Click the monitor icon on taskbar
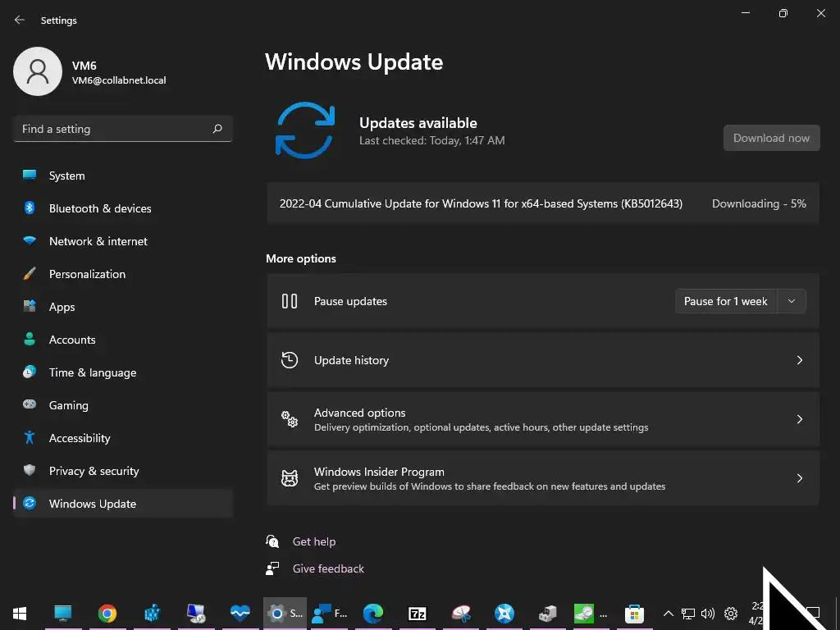This screenshot has width=840, height=630. pyautogui.click(x=62, y=613)
